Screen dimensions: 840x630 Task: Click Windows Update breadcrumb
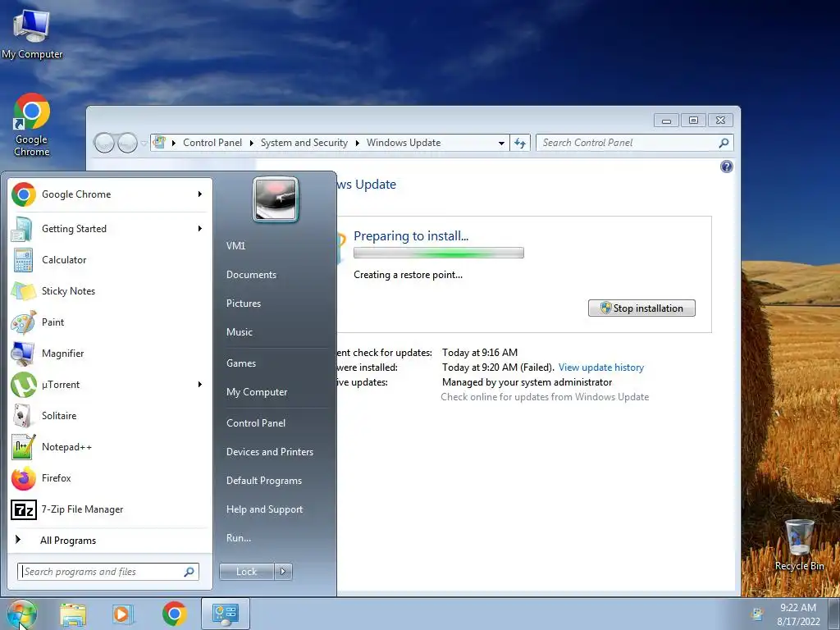(x=404, y=143)
